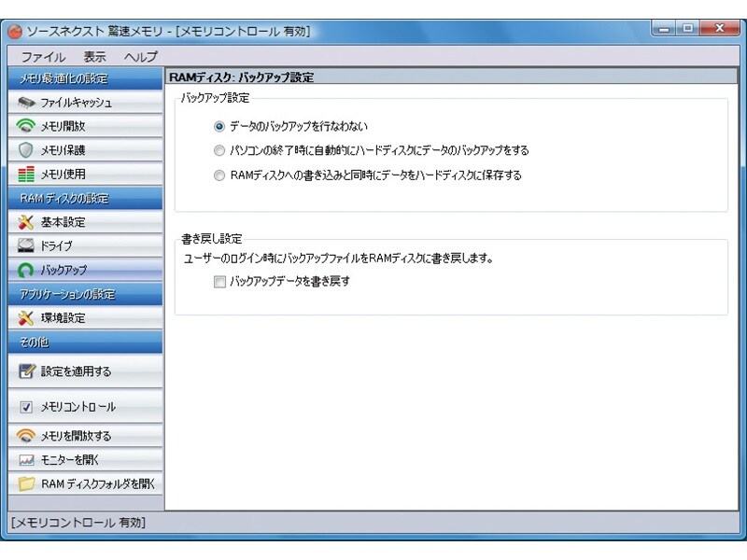The width and height of the screenshot is (747, 560).
Task: Toggle the メモリコントロール checkbox
Action: tap(26, 407)
